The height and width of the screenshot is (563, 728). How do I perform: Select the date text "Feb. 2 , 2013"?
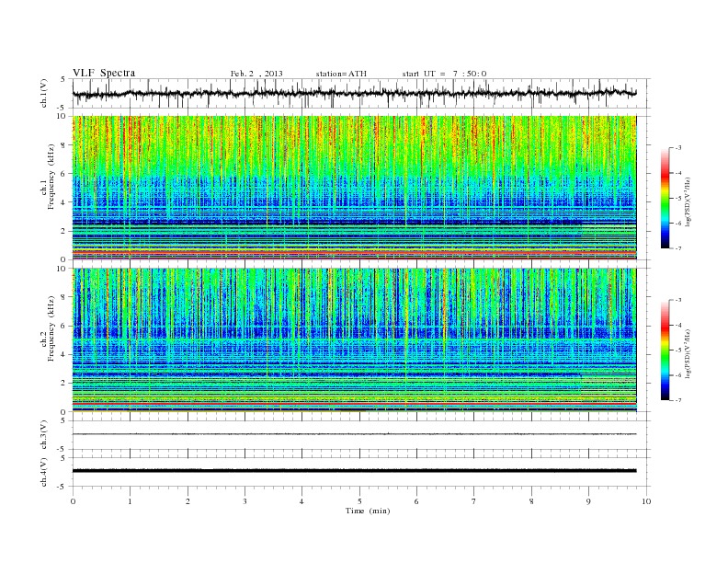(256, 74)
